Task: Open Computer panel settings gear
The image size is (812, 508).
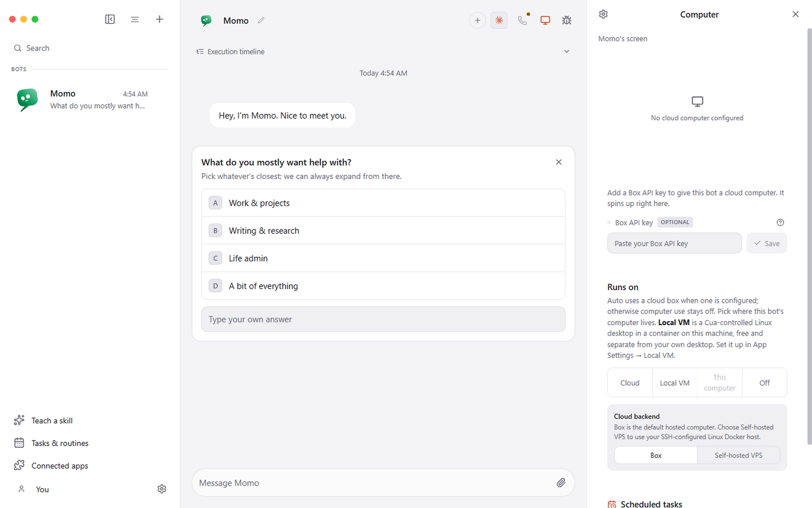Action: (603, 14)
